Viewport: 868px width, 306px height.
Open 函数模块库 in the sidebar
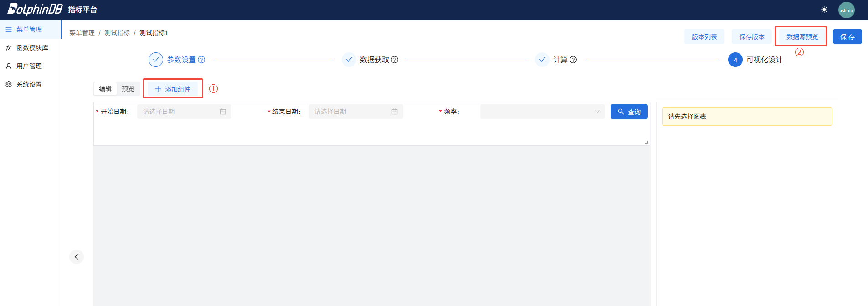(x=32, y=48)
